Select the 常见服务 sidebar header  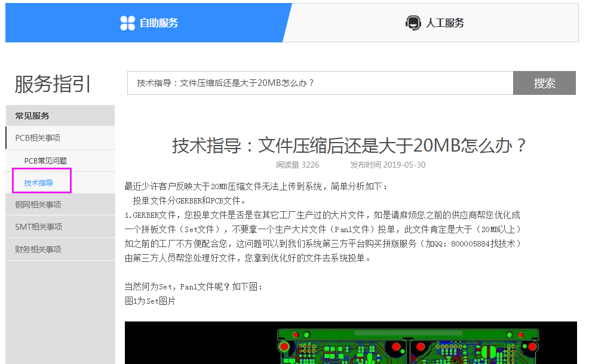click(x=32, y=116)
